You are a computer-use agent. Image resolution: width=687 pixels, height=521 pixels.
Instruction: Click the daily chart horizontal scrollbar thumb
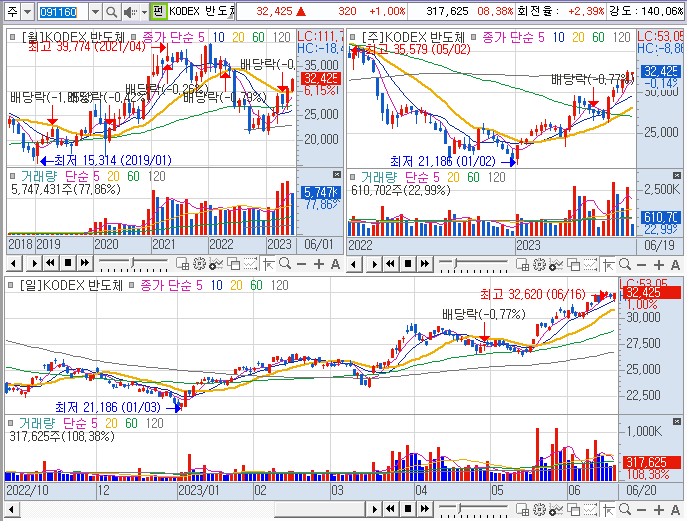(x=320, y=509)
